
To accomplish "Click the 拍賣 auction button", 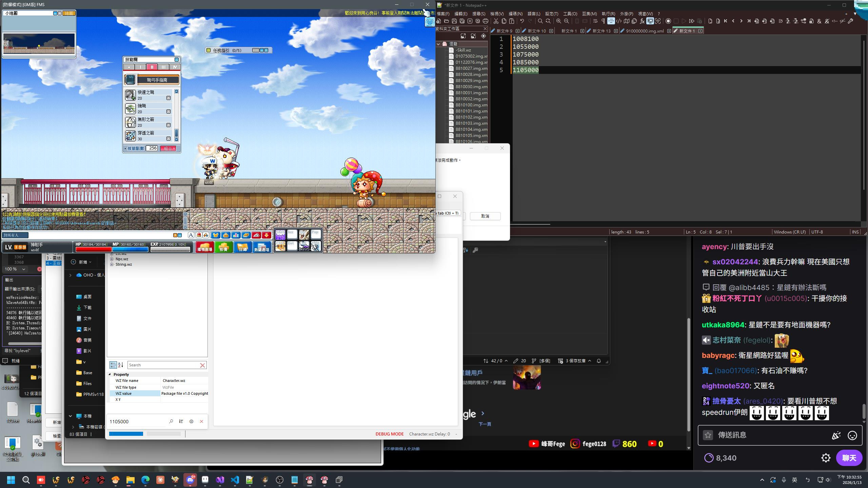I will (223, 247).
